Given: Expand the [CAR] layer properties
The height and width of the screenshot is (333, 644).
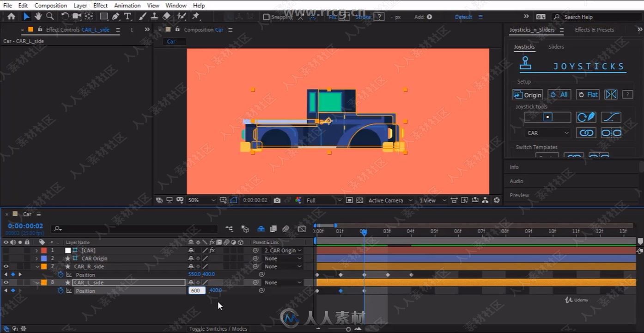Looking at the screenshot, I should coord(36,251).
